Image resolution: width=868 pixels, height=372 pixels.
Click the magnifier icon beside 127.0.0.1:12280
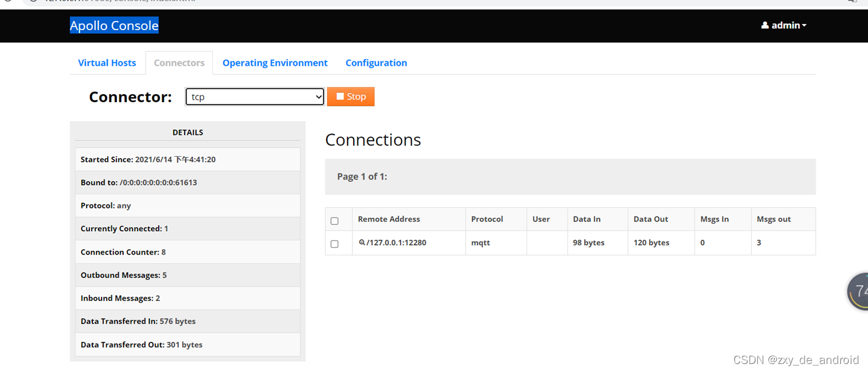point(362,242)
